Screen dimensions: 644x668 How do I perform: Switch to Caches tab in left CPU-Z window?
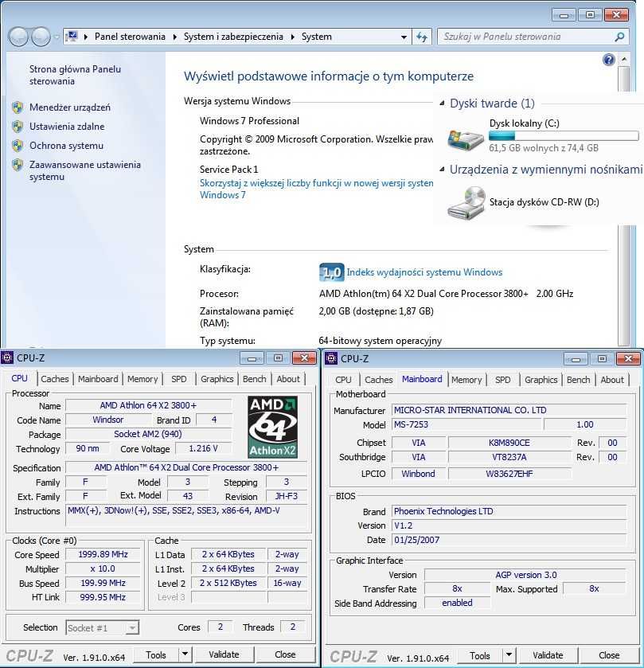[x=54, y=379]
